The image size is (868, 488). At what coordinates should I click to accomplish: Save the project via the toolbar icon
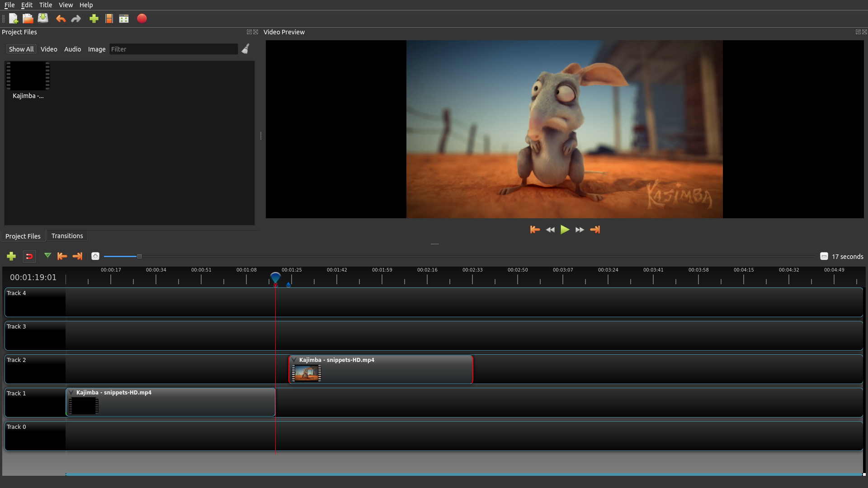pyautogui.click(x=43, y=19)
